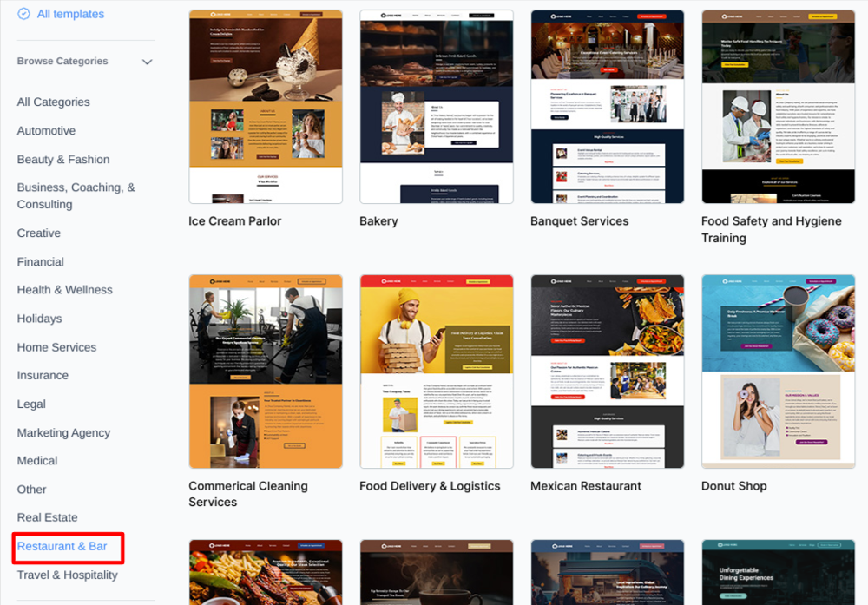Click the Browse Categories heading

click(x=62, y=61)
